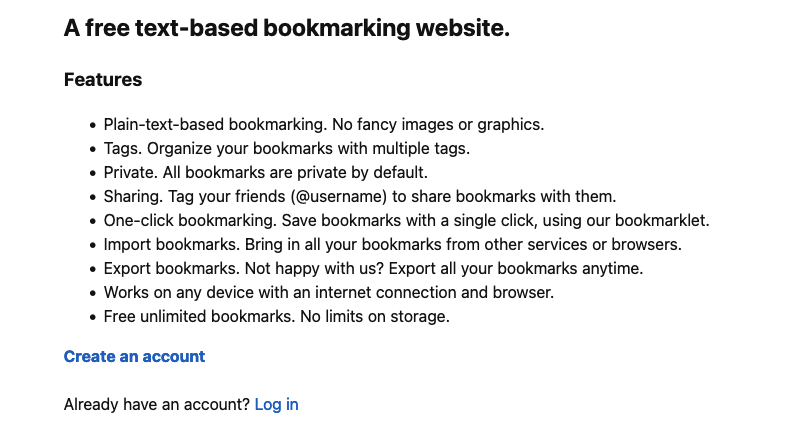
Task: Click the Free unlimited bookmarks list item
Action: 276,316
